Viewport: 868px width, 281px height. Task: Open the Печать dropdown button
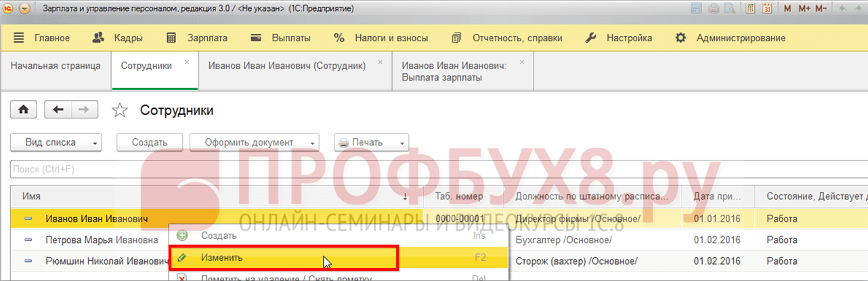[x=372, y=142]
